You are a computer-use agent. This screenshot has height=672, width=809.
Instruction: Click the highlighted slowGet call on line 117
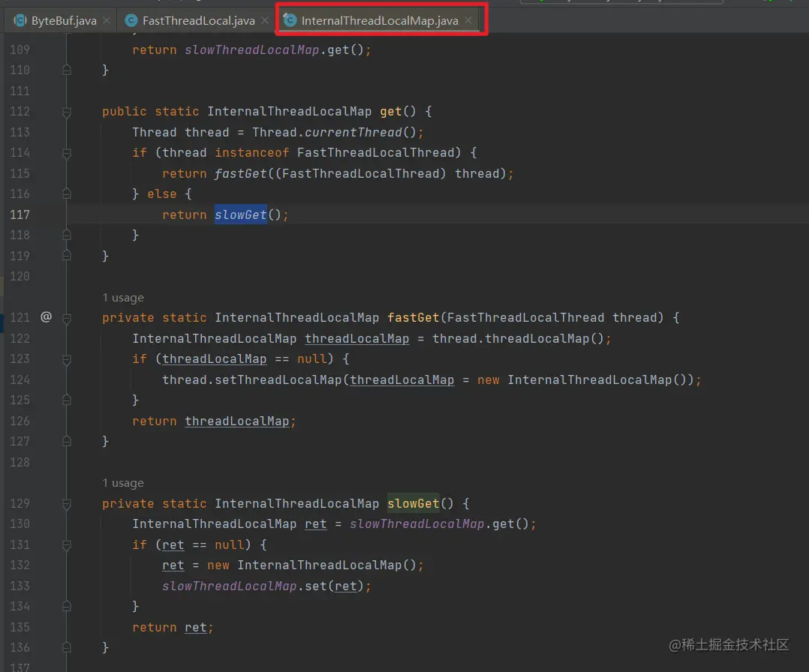click(x=240, y=214)
